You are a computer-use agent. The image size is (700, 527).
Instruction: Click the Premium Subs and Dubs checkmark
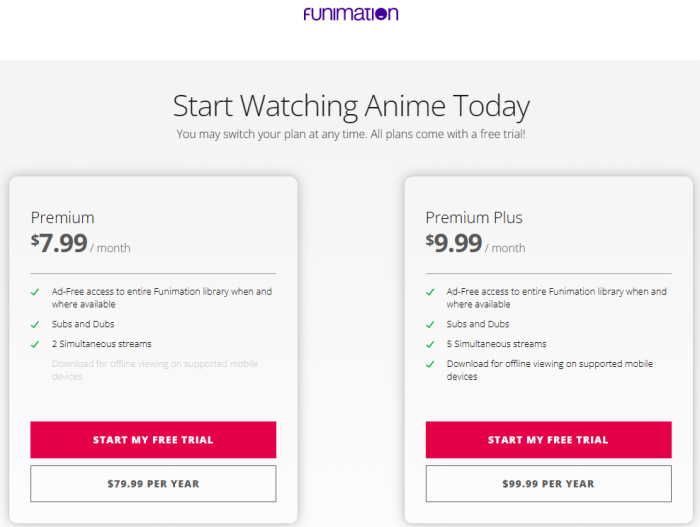(x=35, y=325)
